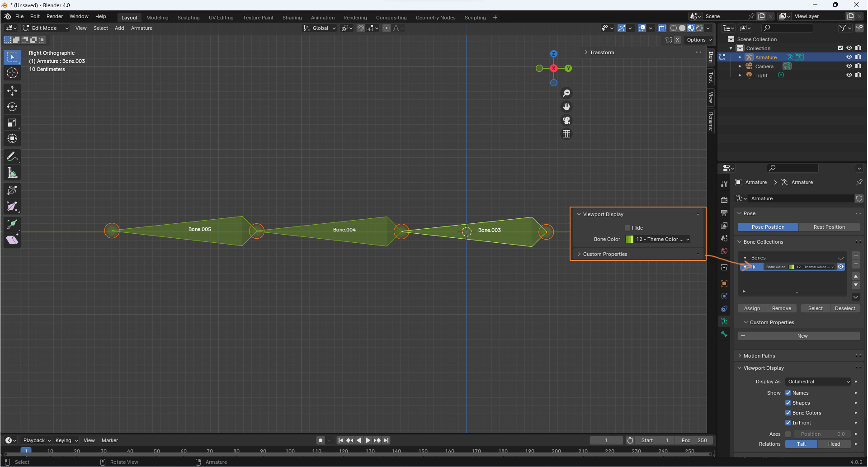Screen dimensions: 868x467
Task: Click the Assign bone collection button
Action: [752, 308]
